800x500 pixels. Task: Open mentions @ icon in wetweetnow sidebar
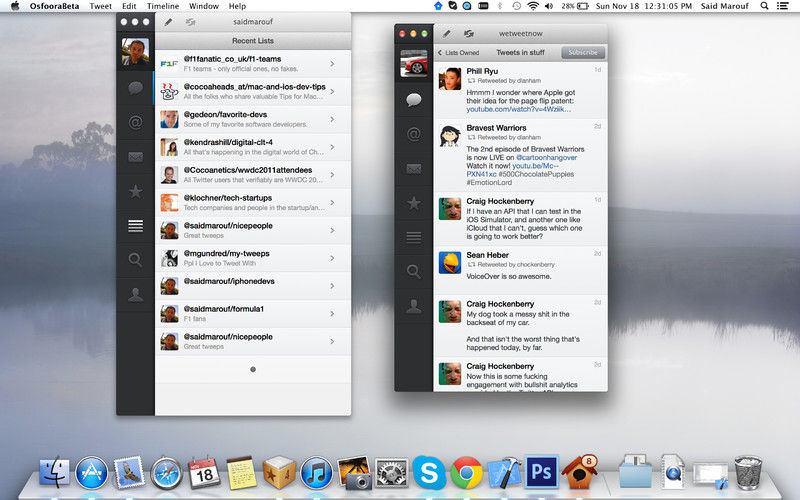tap(414, 134)
